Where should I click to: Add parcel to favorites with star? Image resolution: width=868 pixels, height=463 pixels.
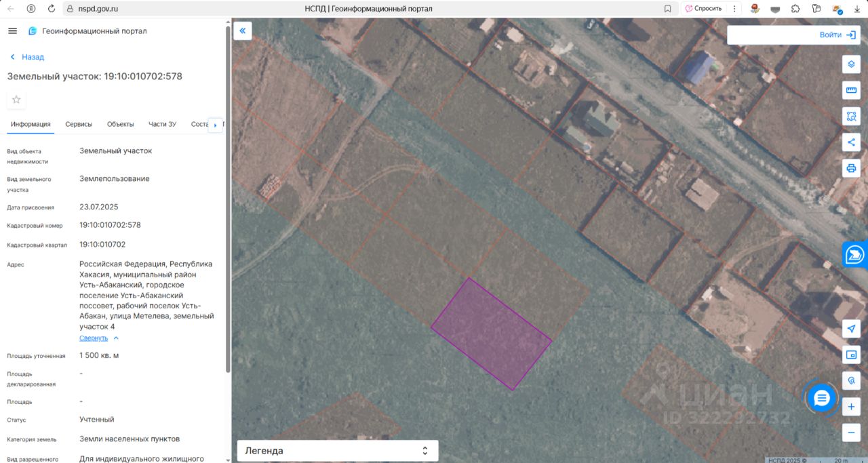tap(16, 100)
